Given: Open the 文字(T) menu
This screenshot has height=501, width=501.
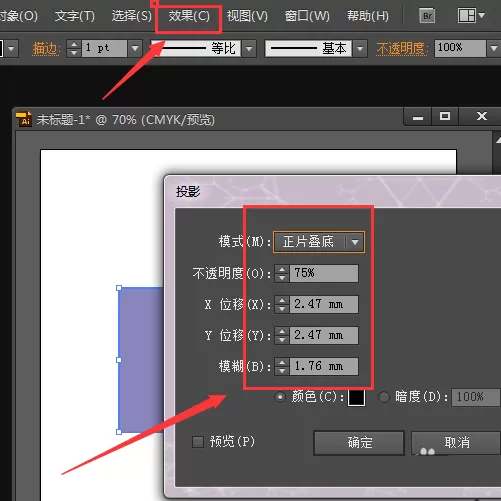Looking at the screenshot, I should [75, 16].
